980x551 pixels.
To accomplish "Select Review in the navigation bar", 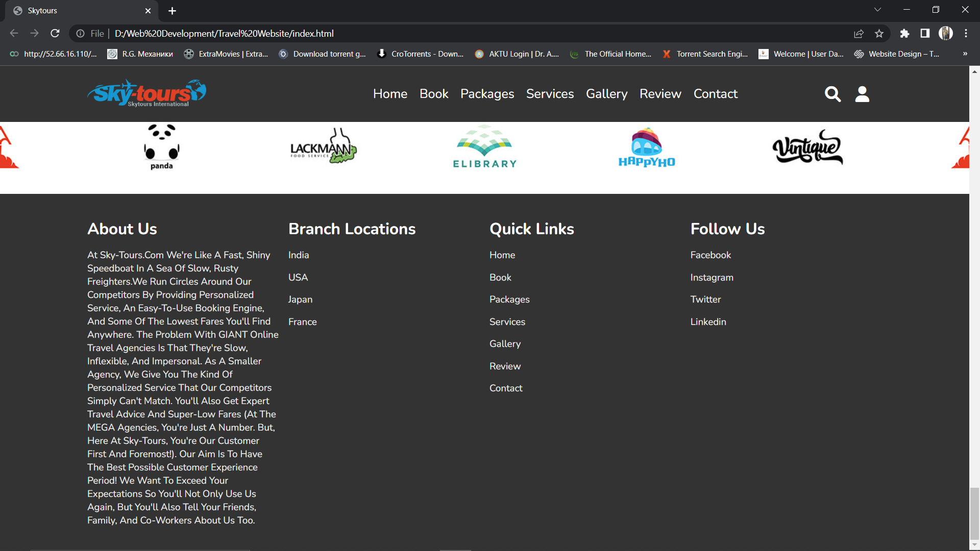I will click(660, 94).
